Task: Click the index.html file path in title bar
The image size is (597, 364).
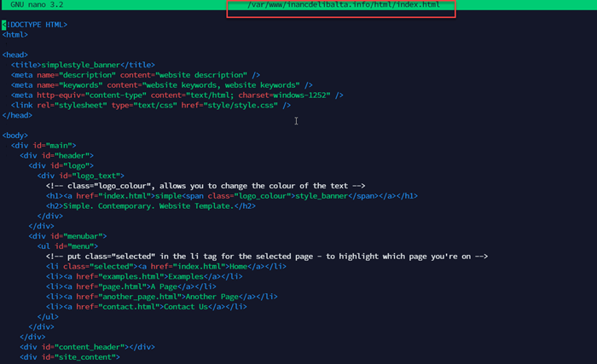Action: click(342, 5)
